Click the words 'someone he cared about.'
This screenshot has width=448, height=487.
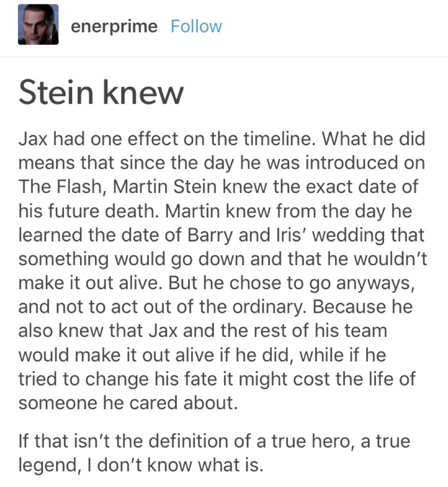coord(128,403)
